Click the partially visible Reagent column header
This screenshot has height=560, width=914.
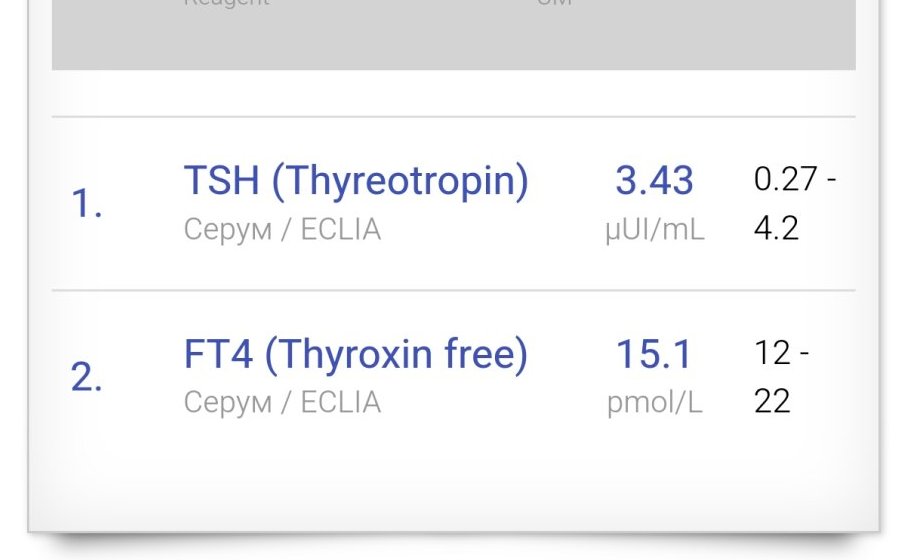tap(226, 3)
